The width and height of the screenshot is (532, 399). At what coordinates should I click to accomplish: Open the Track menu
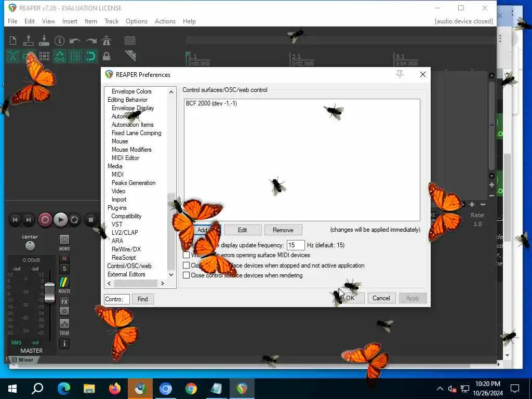pos(111,21)
